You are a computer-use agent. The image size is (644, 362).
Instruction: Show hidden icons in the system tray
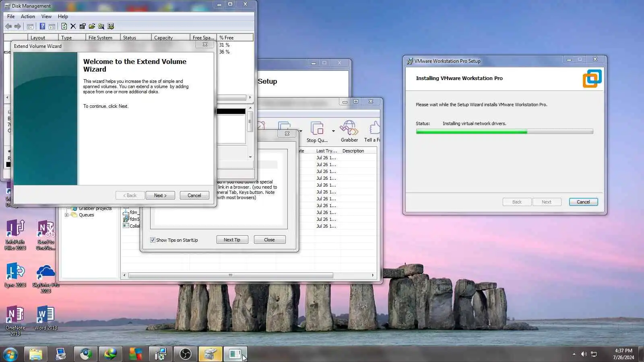point(574,354)
